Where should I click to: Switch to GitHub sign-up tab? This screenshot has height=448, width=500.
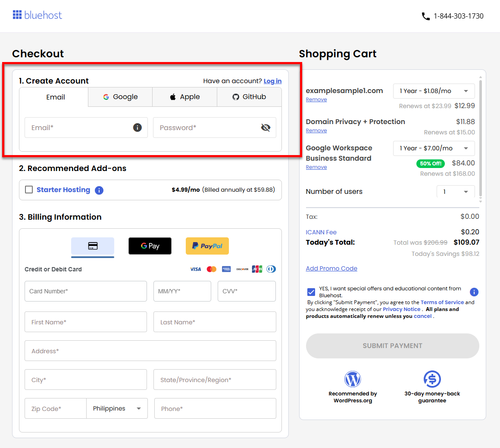tap(250, 97)
